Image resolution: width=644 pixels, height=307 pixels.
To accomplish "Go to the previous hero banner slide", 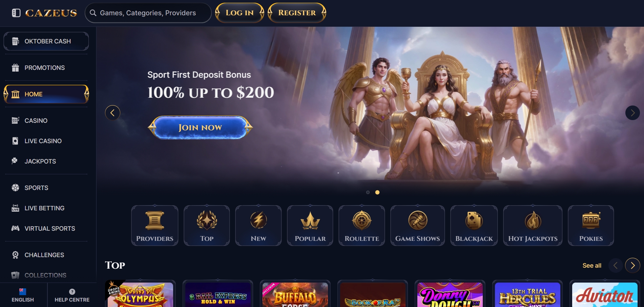I will (112, 113).
